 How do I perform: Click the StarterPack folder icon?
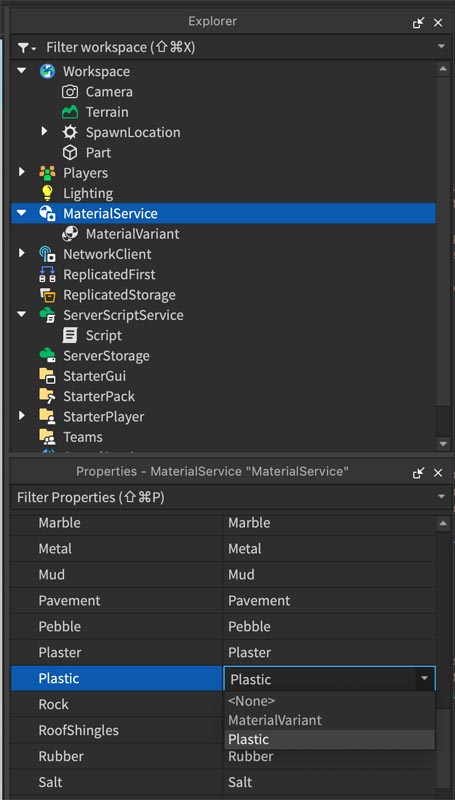coord(47,396)
